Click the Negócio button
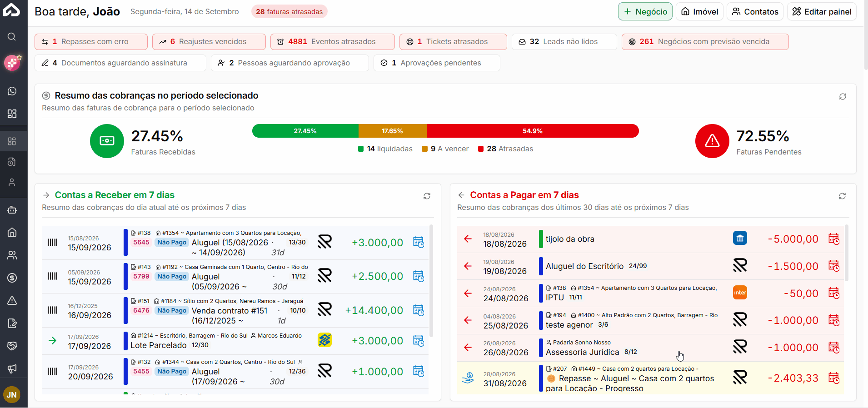This screenshot has width=868, height=408. (x=645, y=12)
